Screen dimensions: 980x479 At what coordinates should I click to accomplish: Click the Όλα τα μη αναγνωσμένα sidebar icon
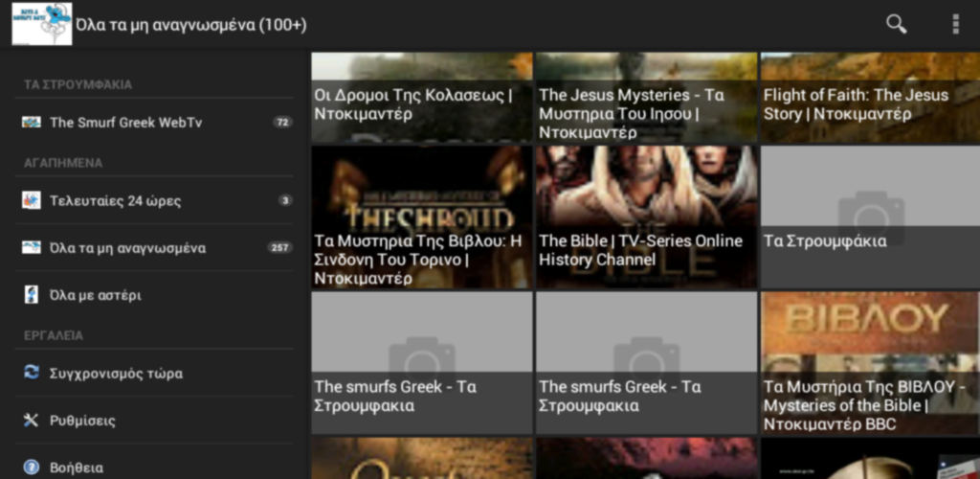32,247
